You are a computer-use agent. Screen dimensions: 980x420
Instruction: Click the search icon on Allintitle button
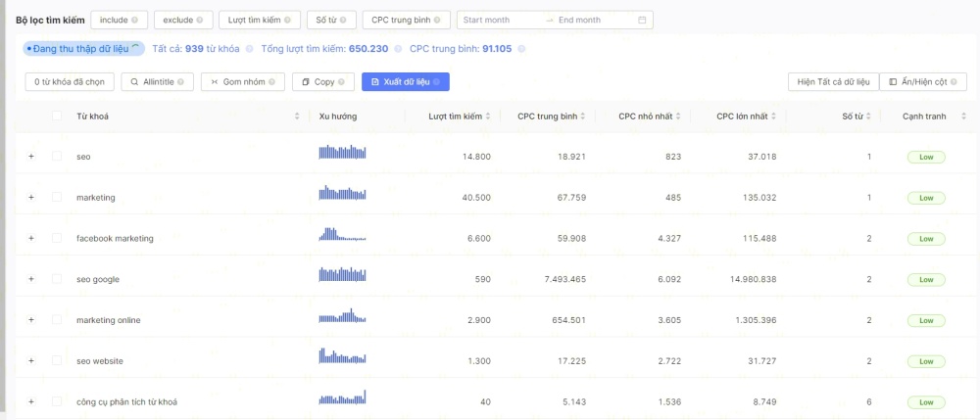[x=135, y=82]
